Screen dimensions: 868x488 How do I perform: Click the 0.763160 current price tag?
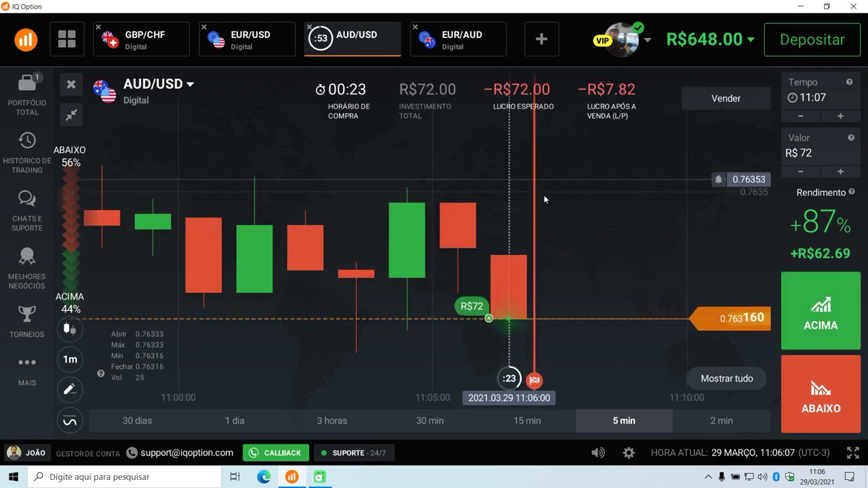click(x=731, y=318)
